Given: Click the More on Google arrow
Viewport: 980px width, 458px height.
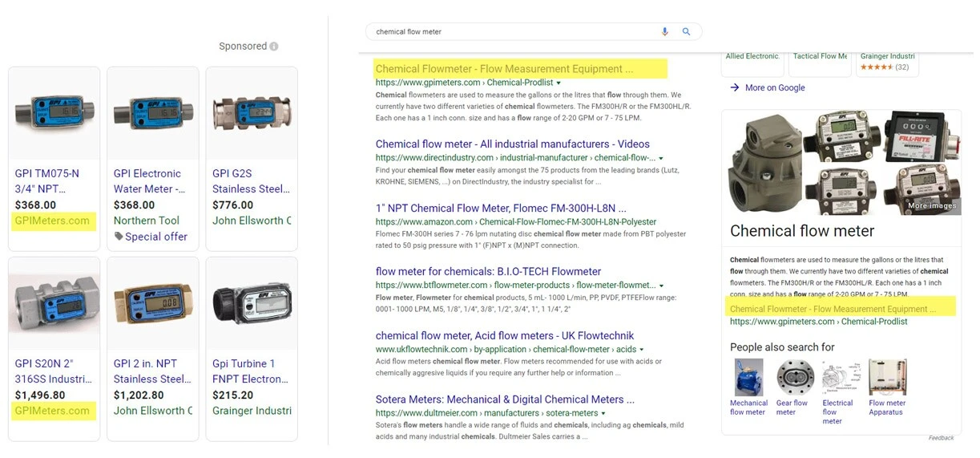Looking at the screenshot, I should pyautogui.click(x=735, y=88).
